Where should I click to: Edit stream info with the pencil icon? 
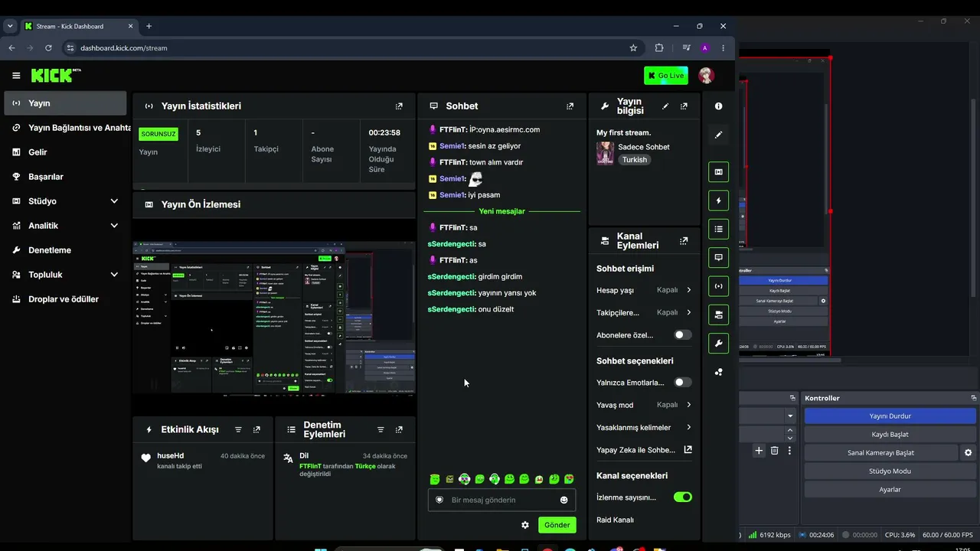[x=665, y=106]
